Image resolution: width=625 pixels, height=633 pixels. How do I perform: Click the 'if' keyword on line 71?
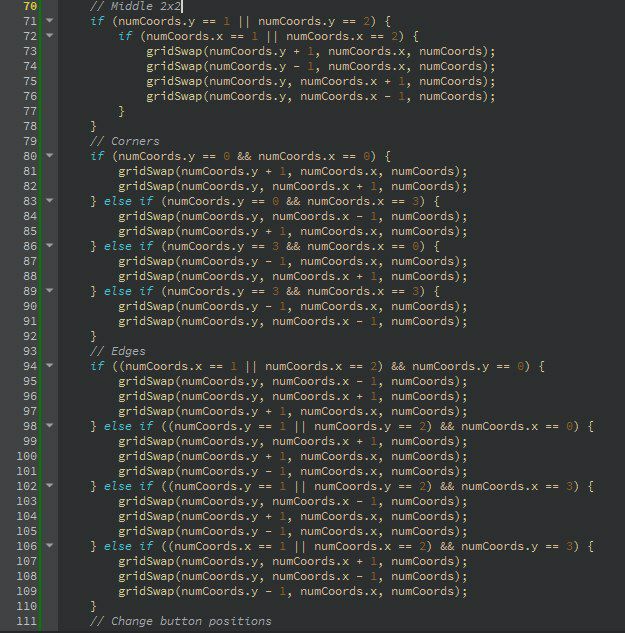pyautogui.click(x=97, y=21)
